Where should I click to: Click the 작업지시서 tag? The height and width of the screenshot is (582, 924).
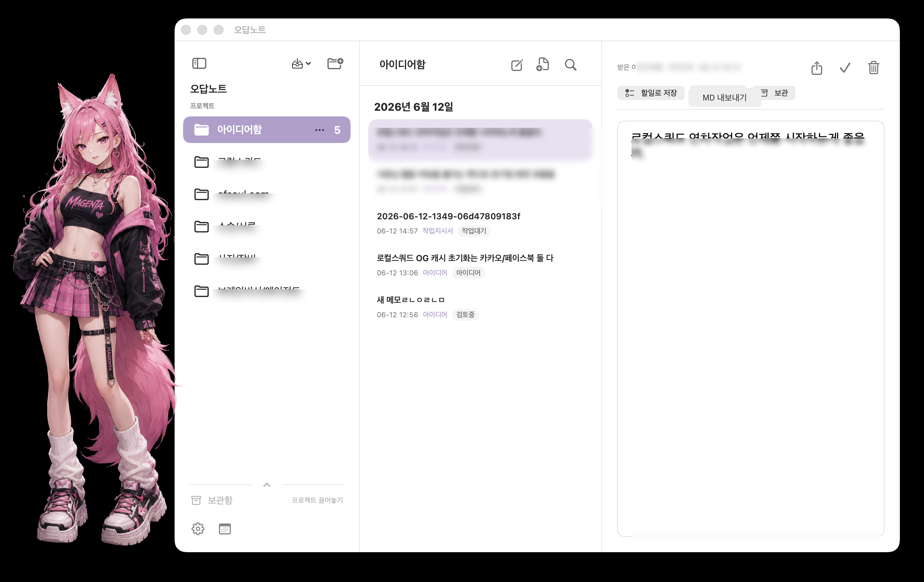pos(438,231)
